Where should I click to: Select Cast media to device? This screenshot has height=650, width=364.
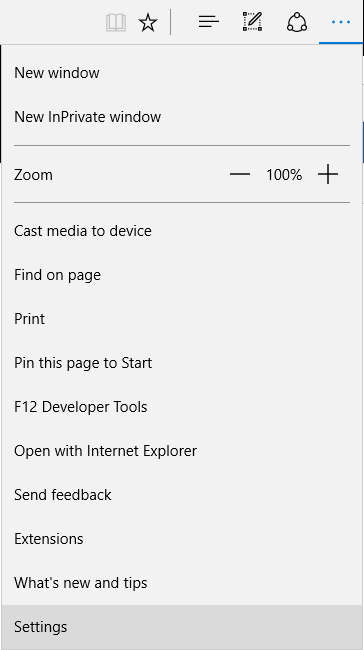[182, 231]
